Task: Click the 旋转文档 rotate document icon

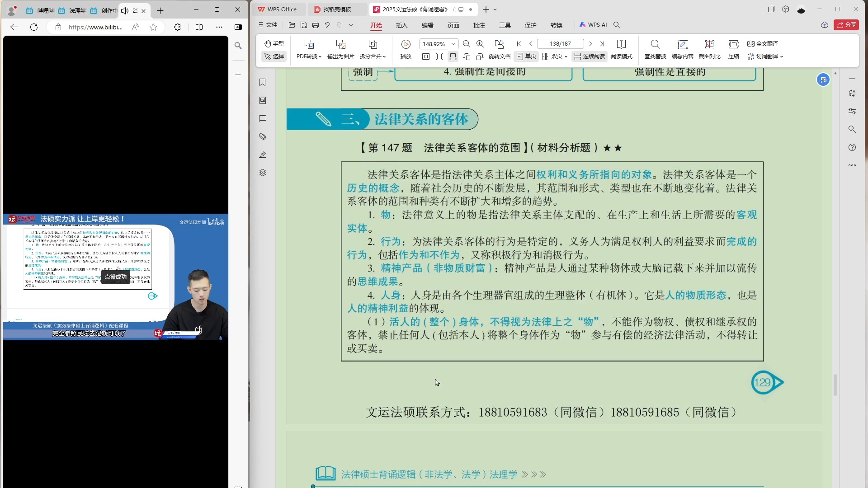Action: [499, 44]
